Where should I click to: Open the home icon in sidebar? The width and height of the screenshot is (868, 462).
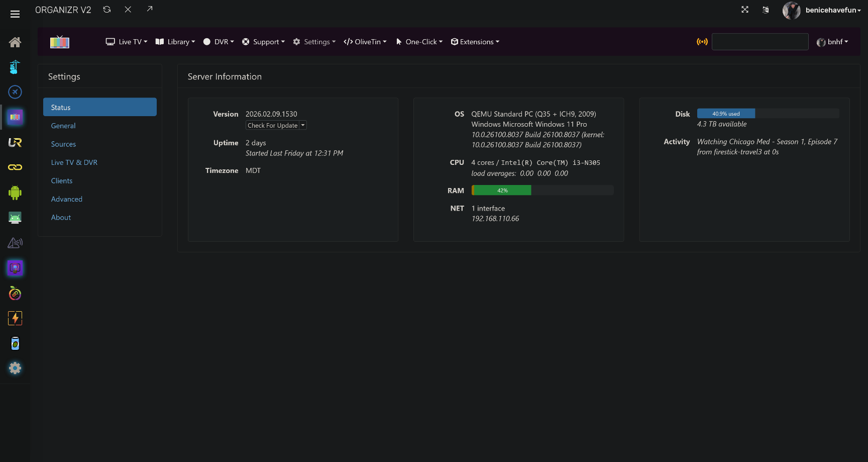point(15,42)
